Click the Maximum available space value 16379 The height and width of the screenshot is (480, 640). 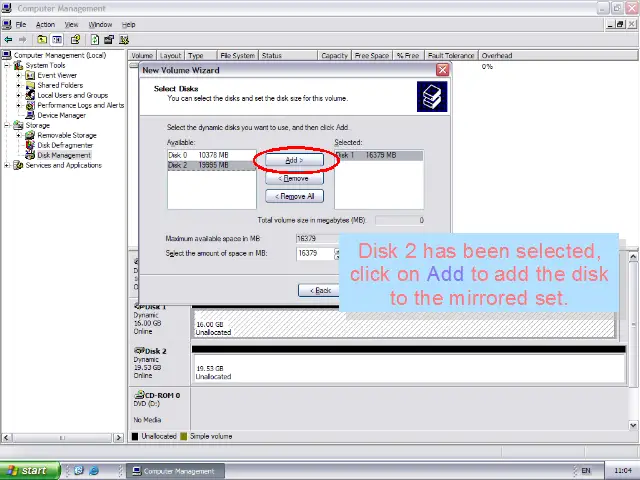click(307, 238)
